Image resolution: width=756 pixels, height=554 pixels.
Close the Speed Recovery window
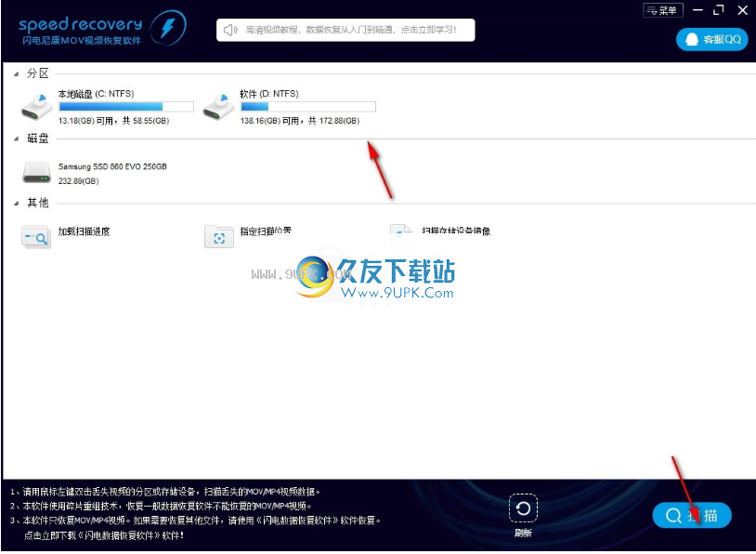[x=742, y=10]
